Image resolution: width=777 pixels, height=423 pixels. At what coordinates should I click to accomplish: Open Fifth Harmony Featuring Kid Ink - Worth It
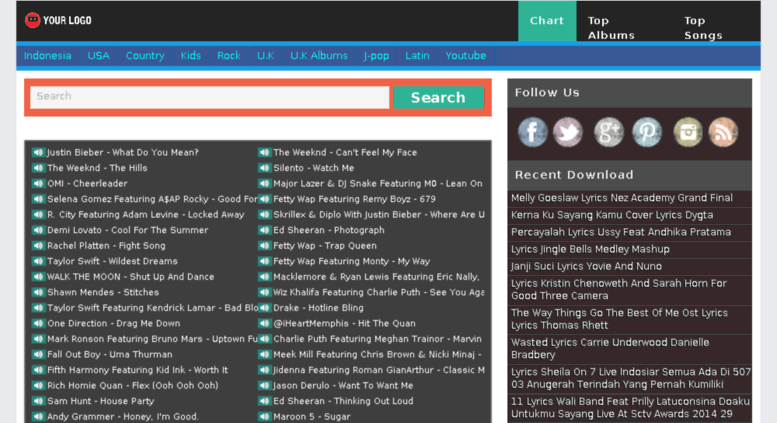tap(137, 370)
